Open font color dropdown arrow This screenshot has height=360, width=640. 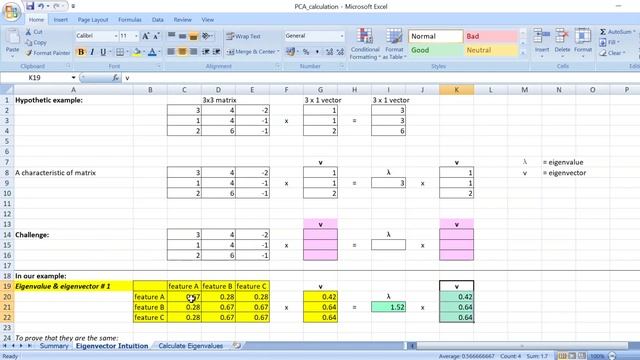point(159,52)
